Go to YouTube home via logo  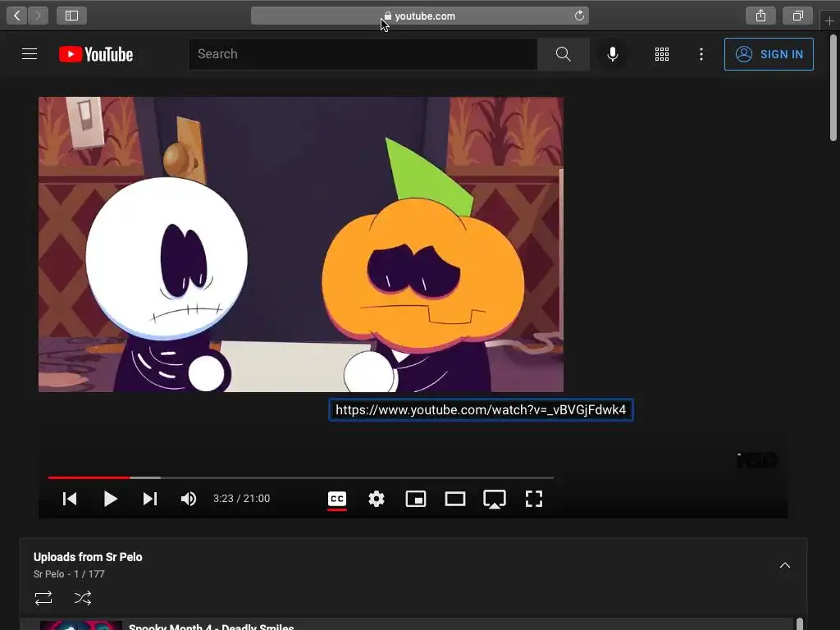point(96,54)
